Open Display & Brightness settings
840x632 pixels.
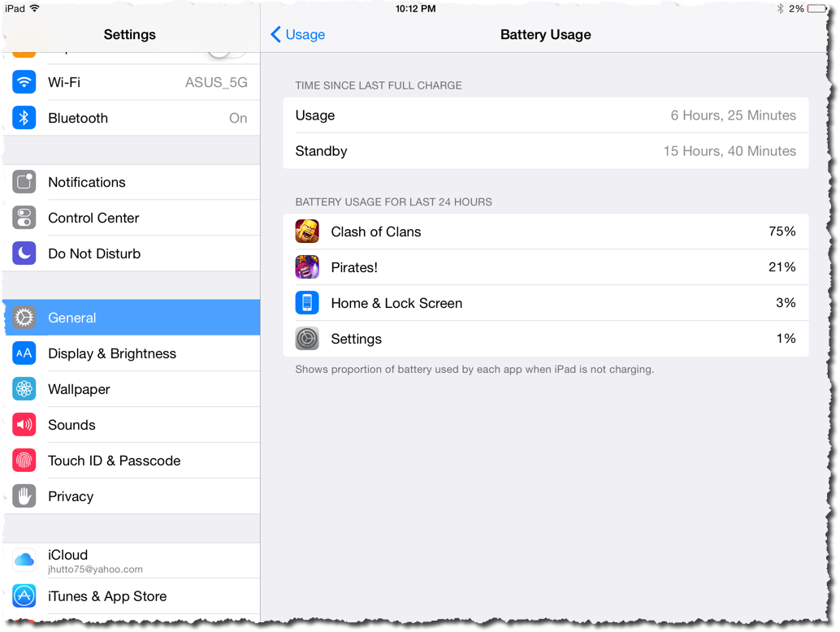[132, 353]
